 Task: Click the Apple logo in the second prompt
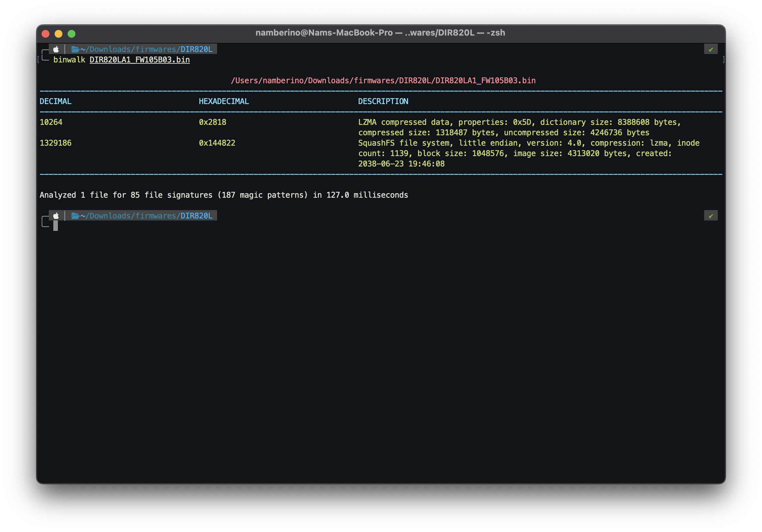tap(56, 216)
